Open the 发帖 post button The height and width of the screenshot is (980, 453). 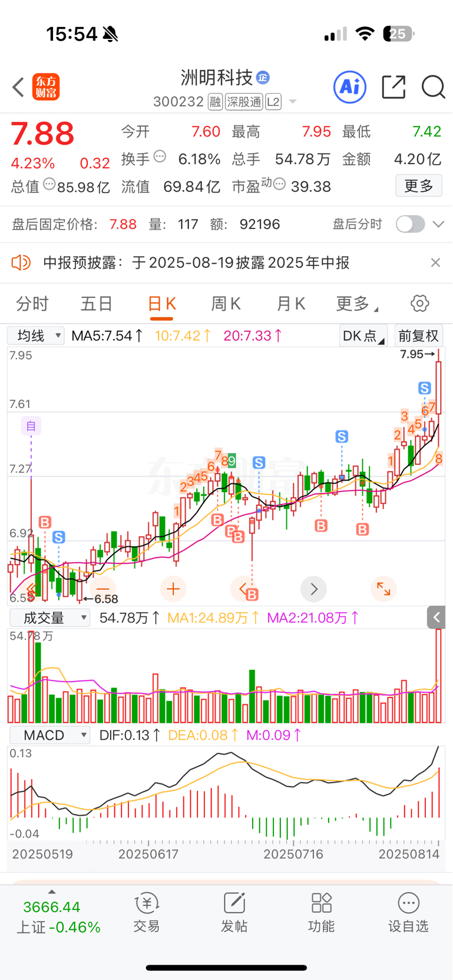[x=234, y=912]
